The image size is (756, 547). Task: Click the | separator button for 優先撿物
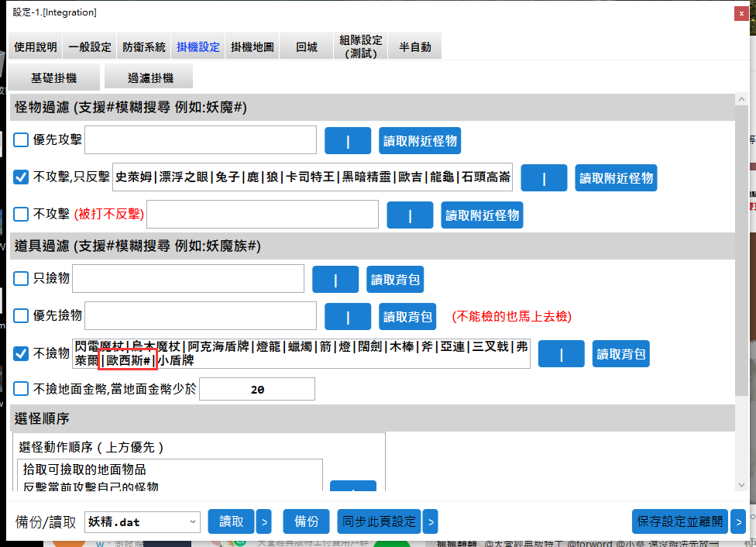(x=348, y=317)
